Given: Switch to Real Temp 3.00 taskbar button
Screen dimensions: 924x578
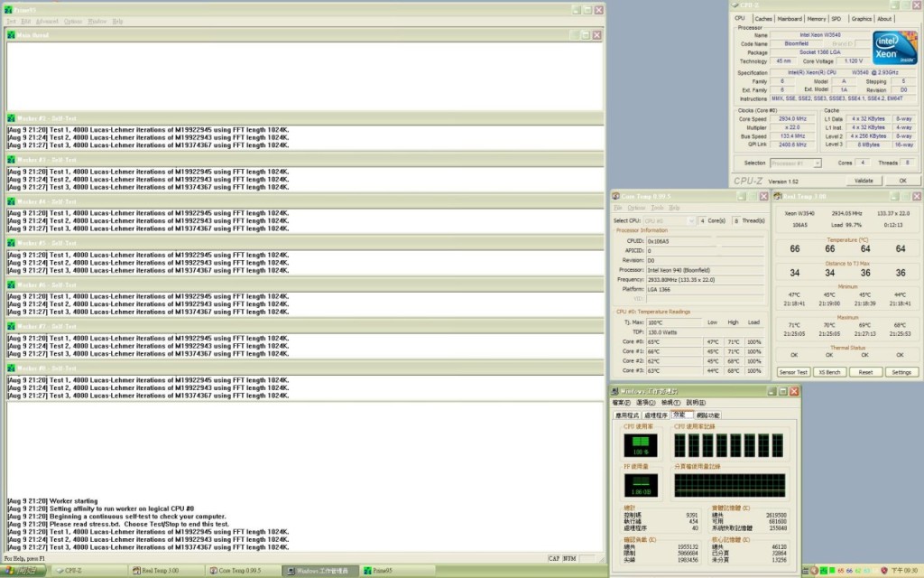Looking at the screenshot, I should (x=167, y=571).
